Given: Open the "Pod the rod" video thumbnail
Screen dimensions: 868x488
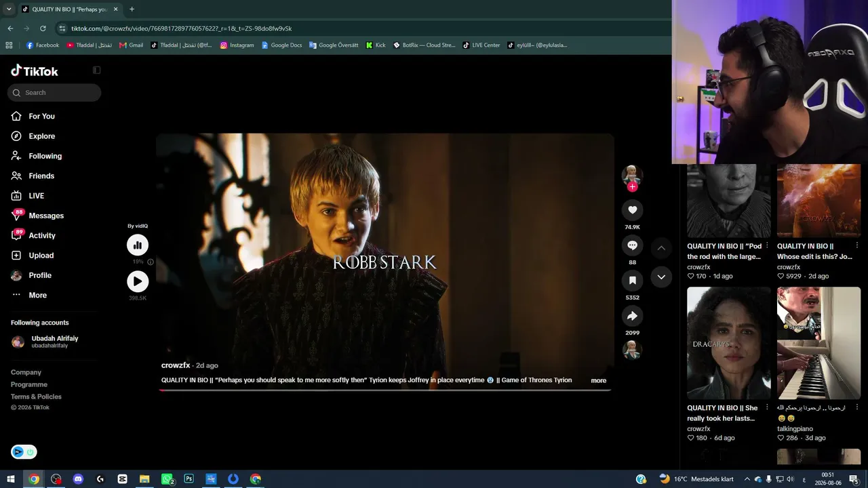Looking at the screenshot, I should pos(729,201).
